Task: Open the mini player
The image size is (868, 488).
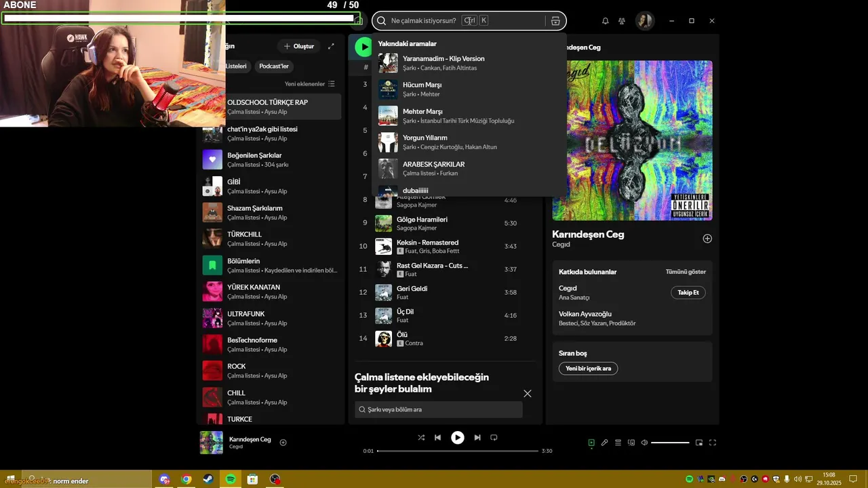Action: pos(699,443)
